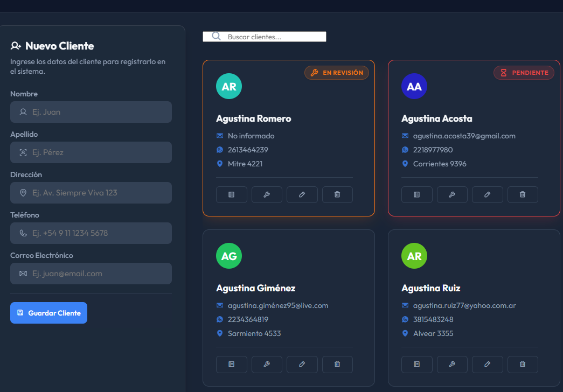Click the green AG avatar of Agustina Giménez
This screenshot has width=563, height=392.
[x=229, y=256]
